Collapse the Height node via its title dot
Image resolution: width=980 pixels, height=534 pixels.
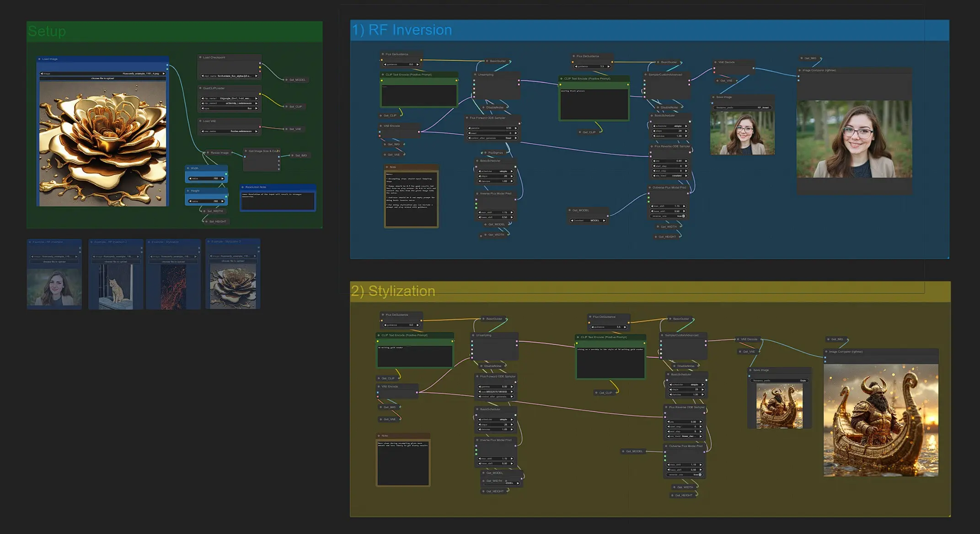(x=188, y=190)
